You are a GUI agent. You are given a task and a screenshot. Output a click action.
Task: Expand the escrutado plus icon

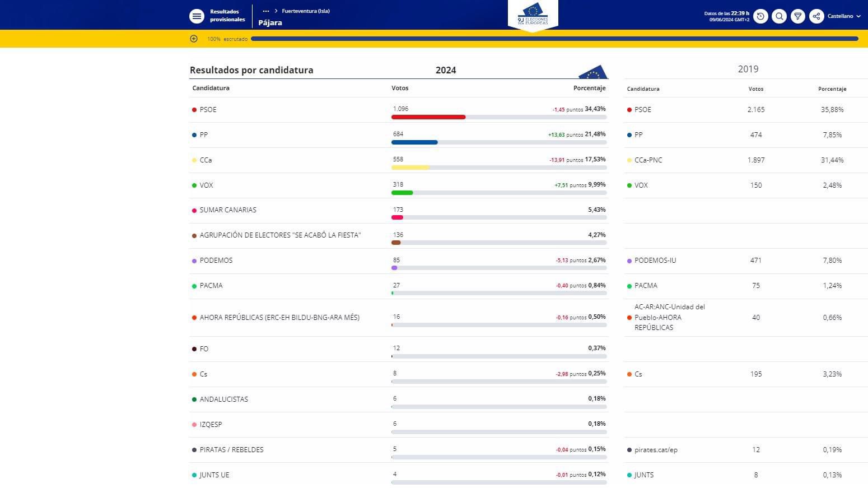(194, 39)
